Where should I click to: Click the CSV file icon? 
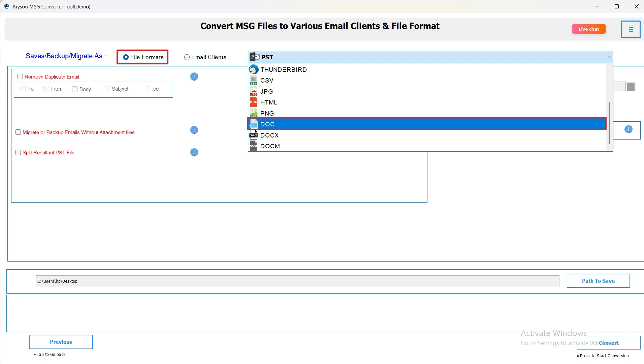254,81
